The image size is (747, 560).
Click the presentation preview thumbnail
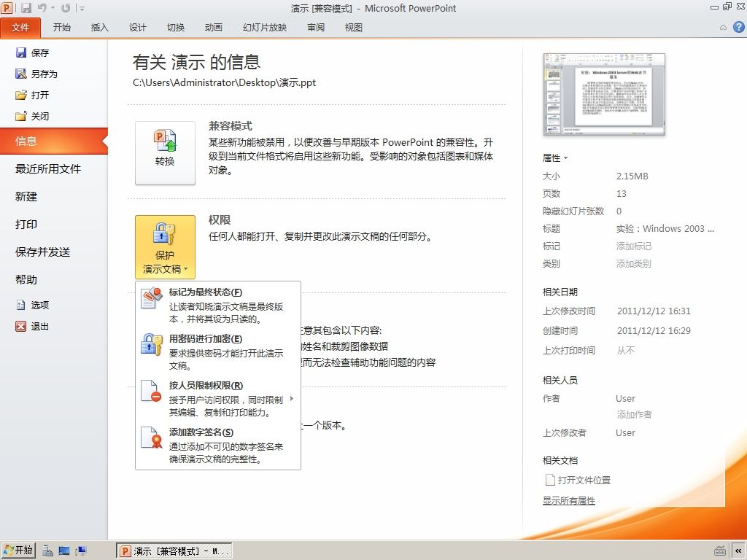(x=604, y=94)
